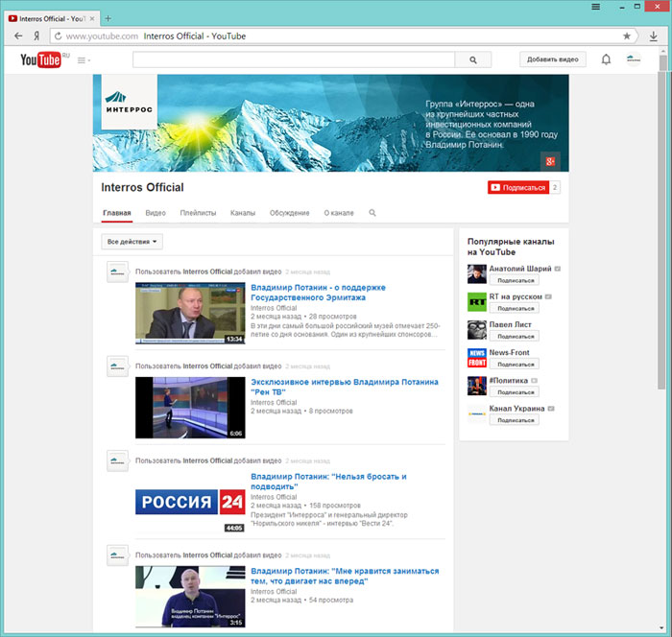Click the Yandex Я home button

point(36,36)
